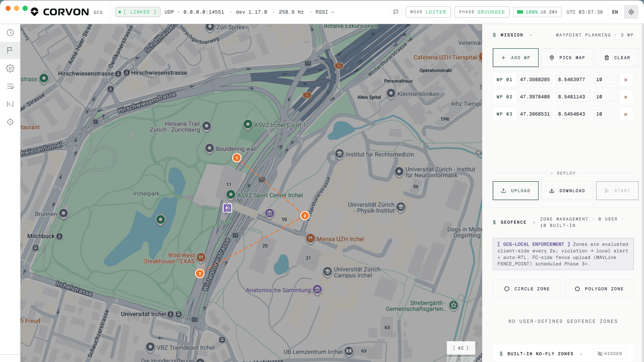
Task: Open the terminal console sidebar icon
Action: pos(10,104)
